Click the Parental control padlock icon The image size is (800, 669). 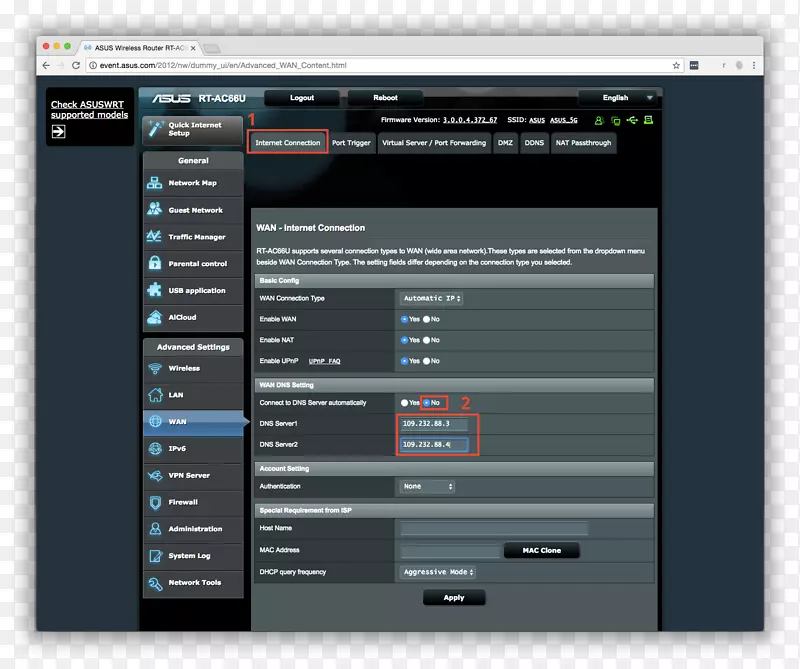pyautogui.click(x=155, y=263)
